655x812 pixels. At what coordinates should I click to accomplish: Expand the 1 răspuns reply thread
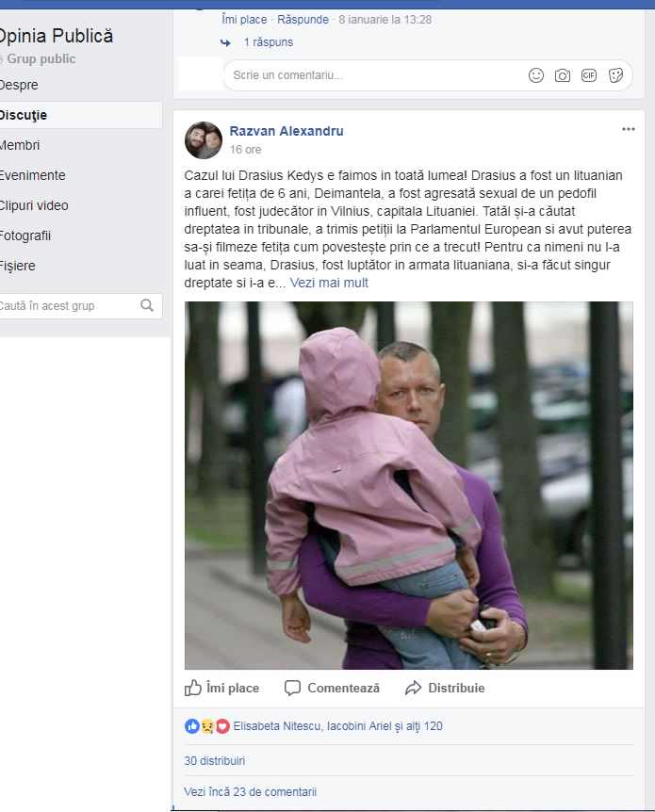pyautogui.click(x=268, y=42)
